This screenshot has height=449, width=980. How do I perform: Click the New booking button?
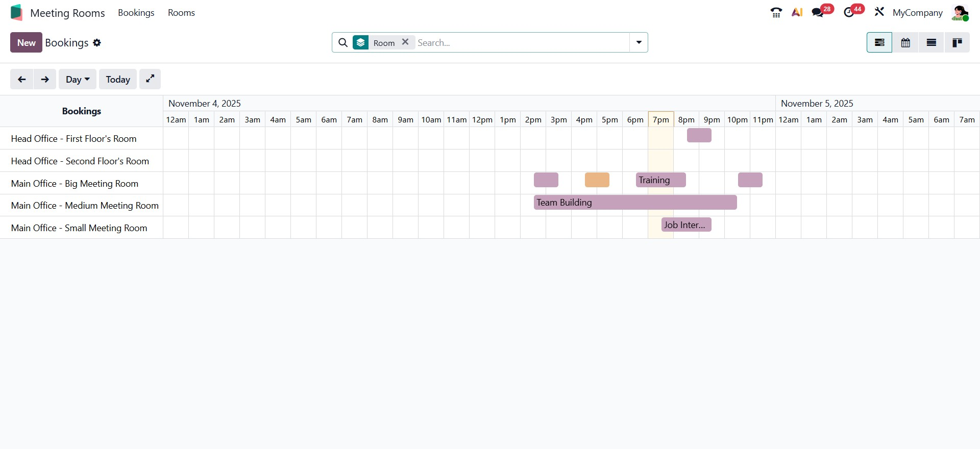coord(26,42)
